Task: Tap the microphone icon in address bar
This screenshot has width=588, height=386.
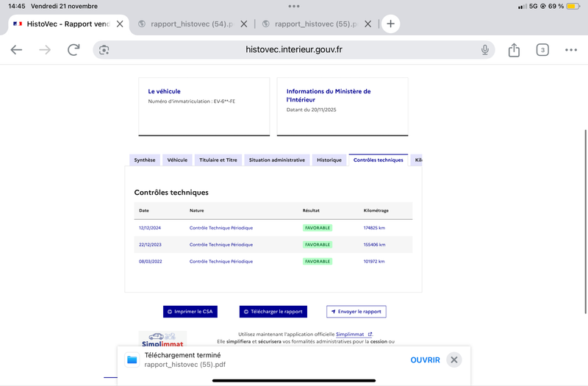Action: [x=485, y=49]
